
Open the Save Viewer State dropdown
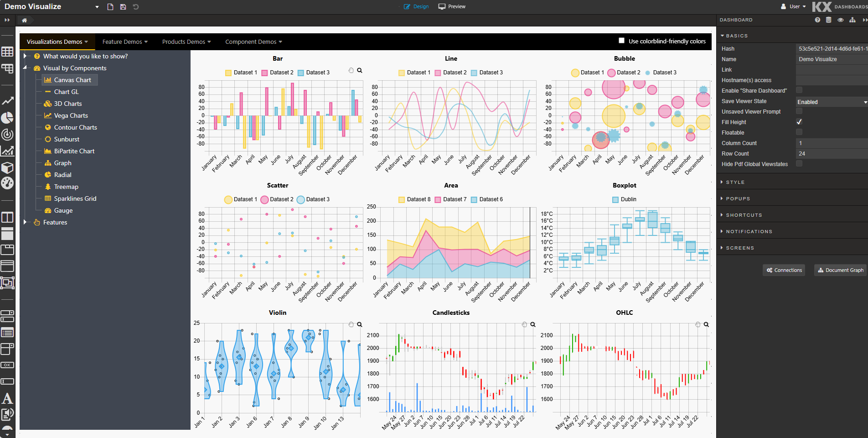832,102
